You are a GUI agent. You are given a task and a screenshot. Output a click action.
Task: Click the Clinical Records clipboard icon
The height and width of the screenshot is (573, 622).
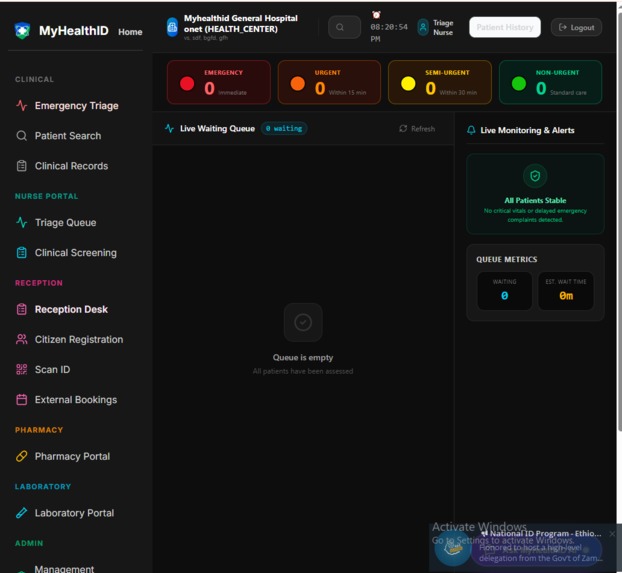point(22,166)
